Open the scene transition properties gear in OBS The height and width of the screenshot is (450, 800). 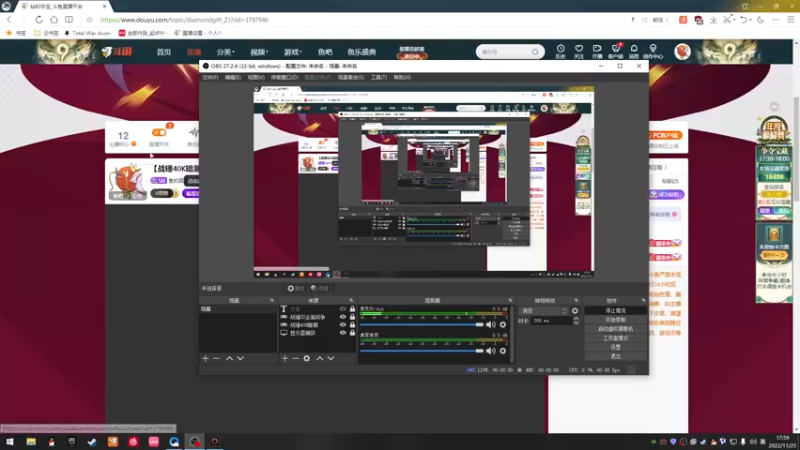click(x=575, y=311)
